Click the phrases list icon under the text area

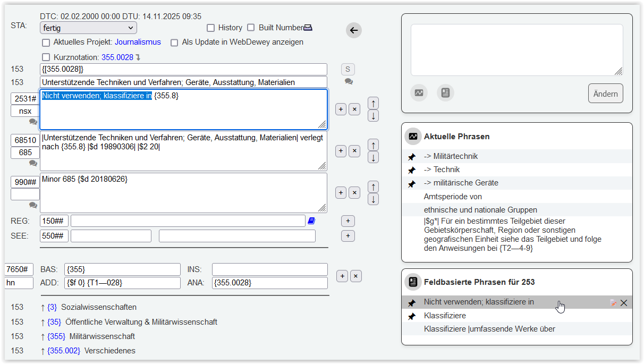click(x=445, y=93)
